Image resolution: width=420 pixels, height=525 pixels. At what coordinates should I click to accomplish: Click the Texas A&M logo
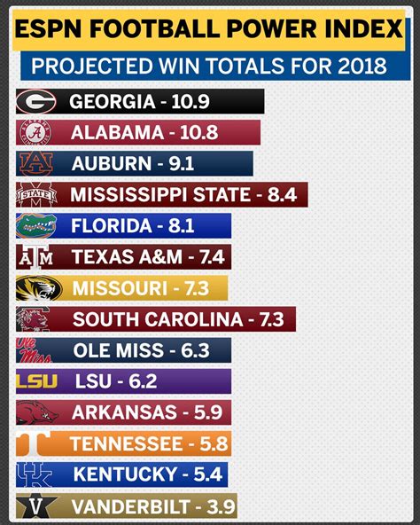[x=35, y=257]
